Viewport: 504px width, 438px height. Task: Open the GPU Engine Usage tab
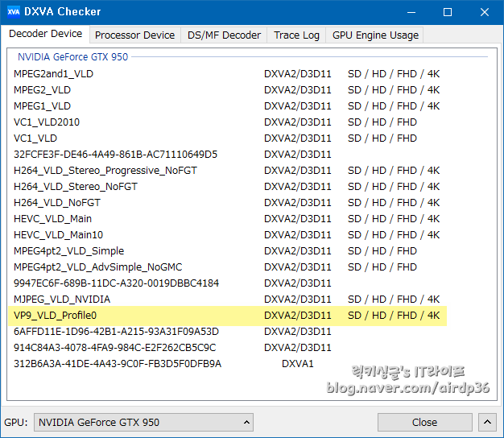(375, 35)
